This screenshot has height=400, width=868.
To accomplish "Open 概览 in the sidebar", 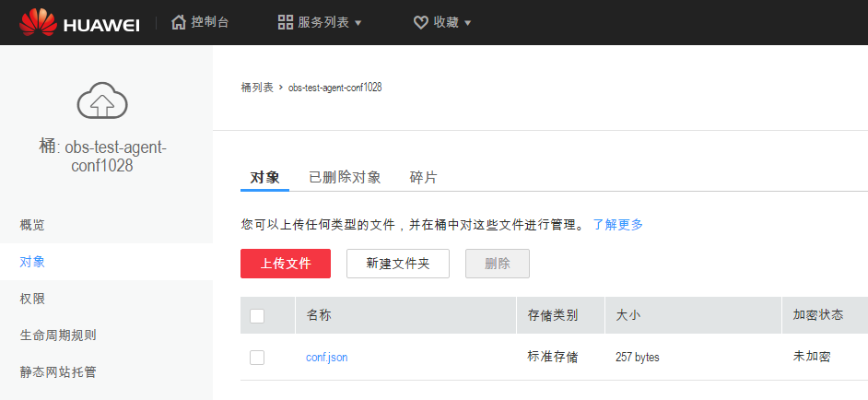I will pos(32,225).
